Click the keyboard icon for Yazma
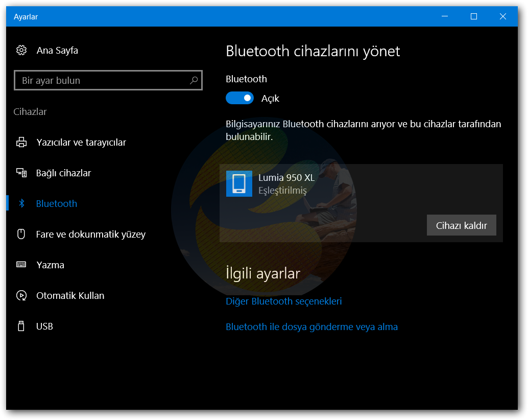The width and height of the screenshot is (528, 420). (x=21, y=265)
